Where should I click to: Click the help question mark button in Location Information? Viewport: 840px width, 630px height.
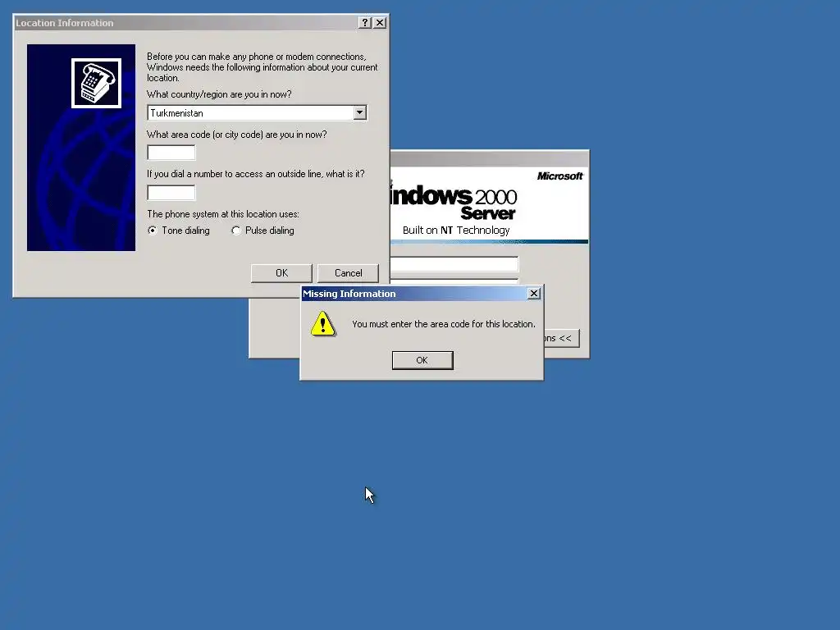coord(365,22)
